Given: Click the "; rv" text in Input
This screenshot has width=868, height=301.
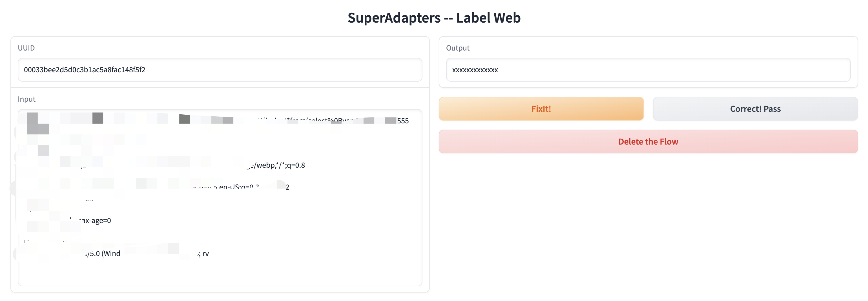Looking at the screenshot, I should click(x=203, y=253).
